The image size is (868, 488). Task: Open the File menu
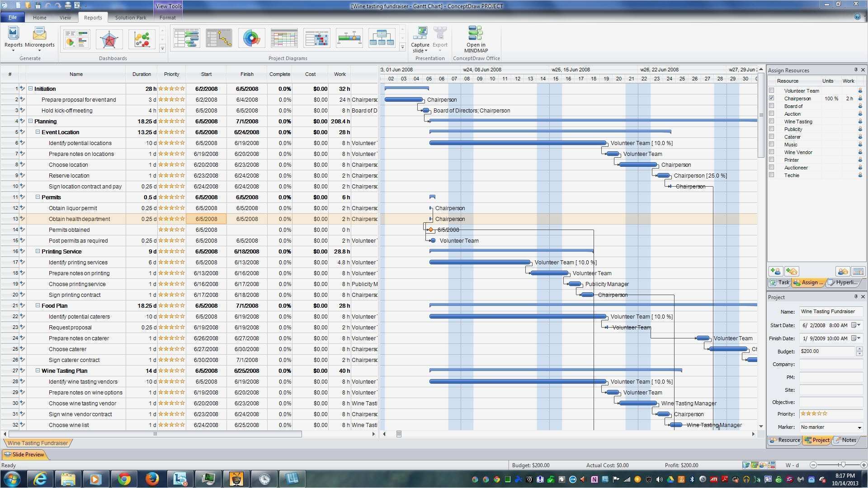(13, 17)
